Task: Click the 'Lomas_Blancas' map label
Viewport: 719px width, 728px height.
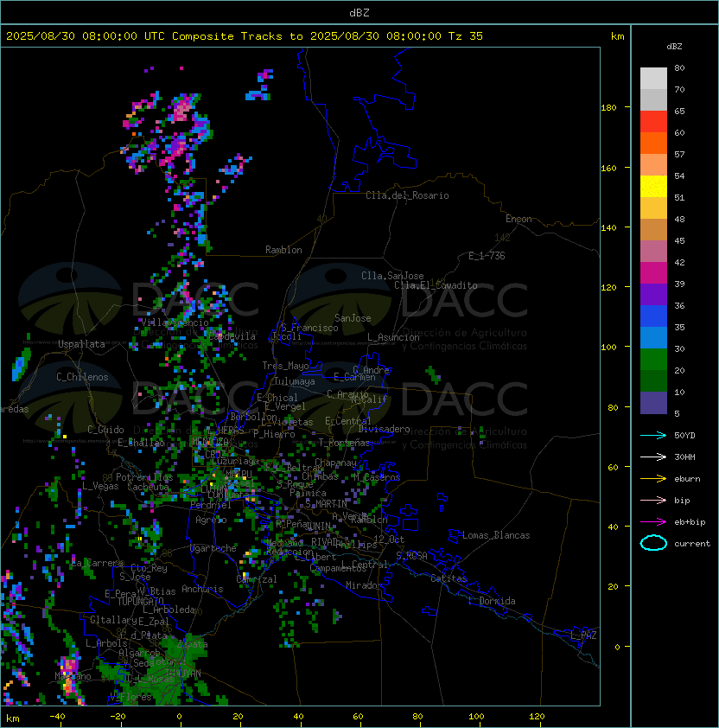Action: (x=496, y=535)
